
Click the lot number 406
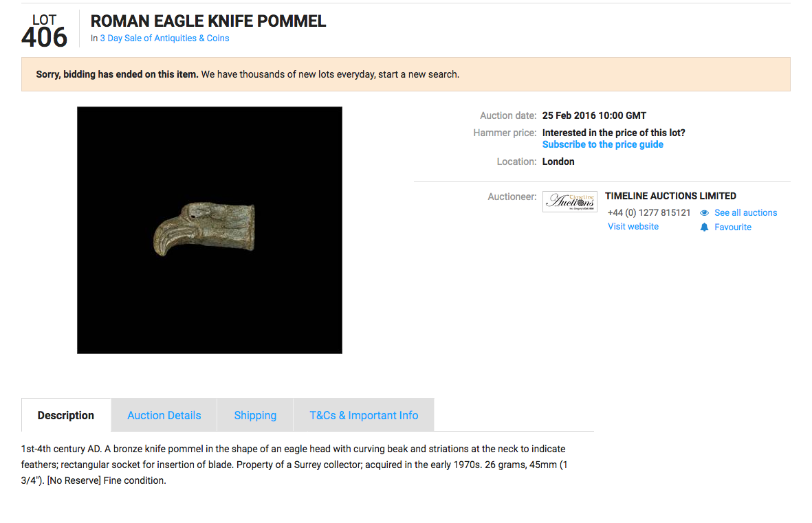coord(45,38)
